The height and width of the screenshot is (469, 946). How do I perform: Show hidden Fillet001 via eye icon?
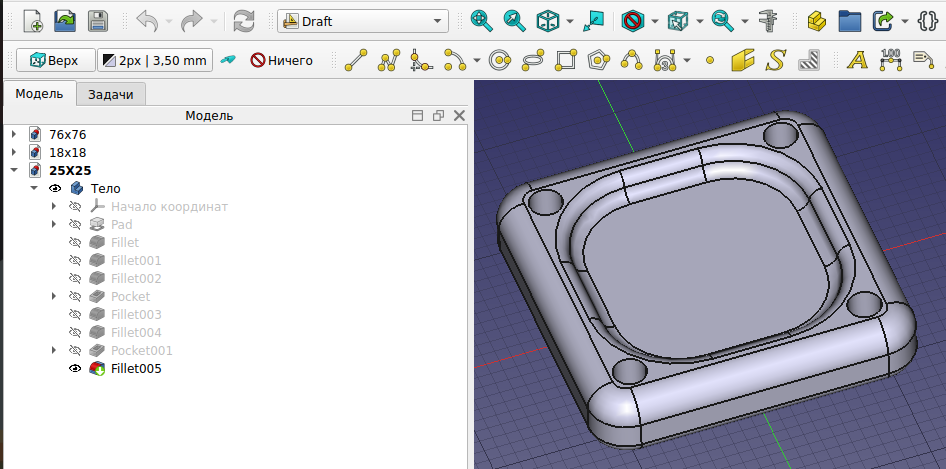[x=75, y=260]
